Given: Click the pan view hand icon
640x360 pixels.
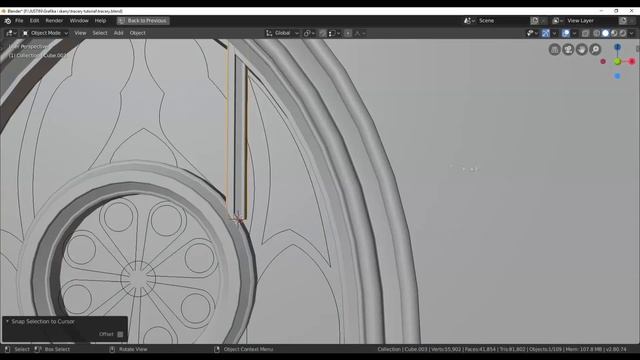Looking at the screenshot, I should (582, 49).
